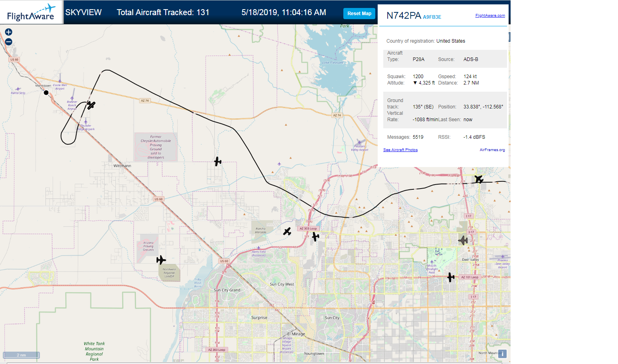Click the 135° (SE) ground track value
Image resolution: width=618 pixels, height=364 pixels.
click(423, 107)
